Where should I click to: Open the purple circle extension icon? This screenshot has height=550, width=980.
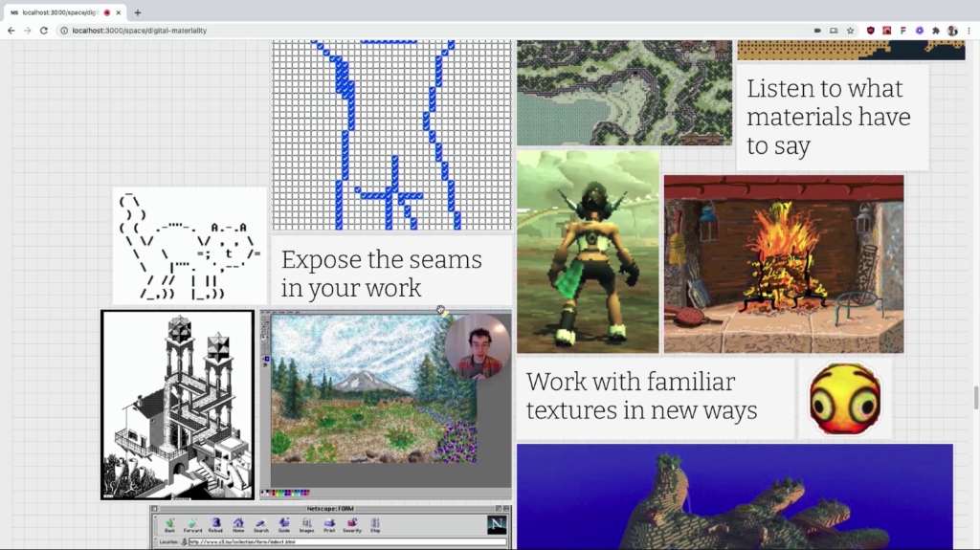(920, 30)
